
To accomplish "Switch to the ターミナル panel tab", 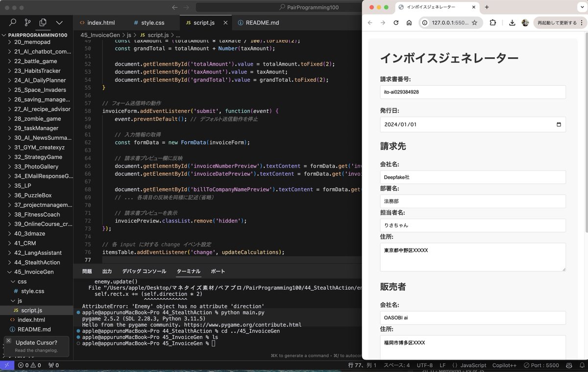I will [x=189, y=271].
